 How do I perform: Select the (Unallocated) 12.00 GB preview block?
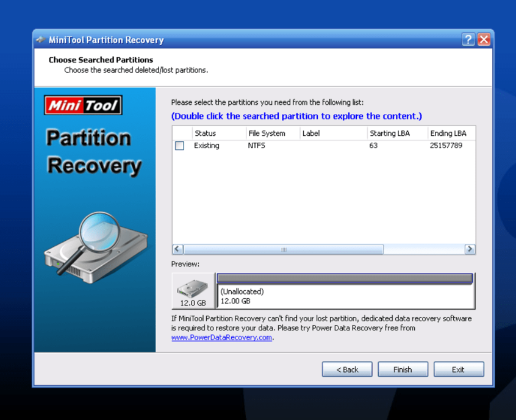pos(345,296)
